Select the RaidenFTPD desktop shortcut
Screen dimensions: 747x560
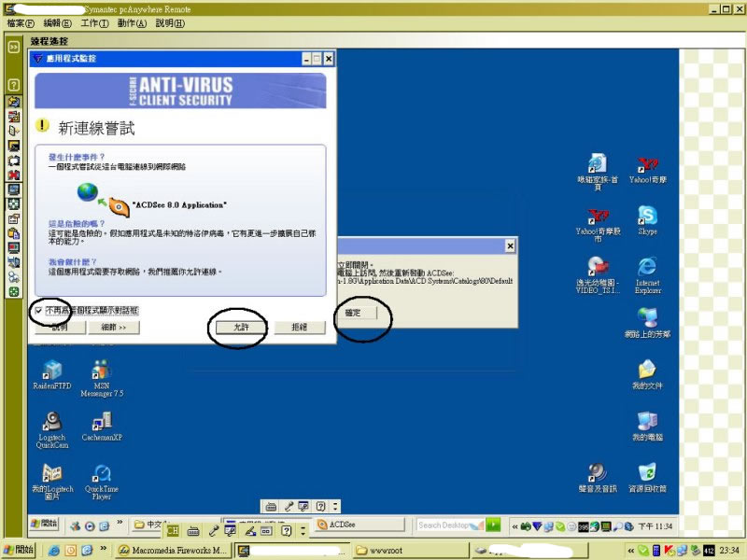click(52, 374)
